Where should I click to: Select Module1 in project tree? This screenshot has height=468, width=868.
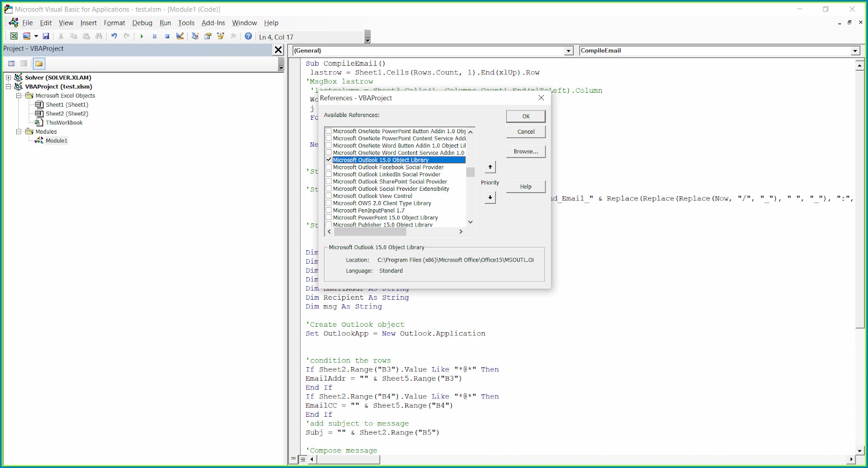coord(57,141)
